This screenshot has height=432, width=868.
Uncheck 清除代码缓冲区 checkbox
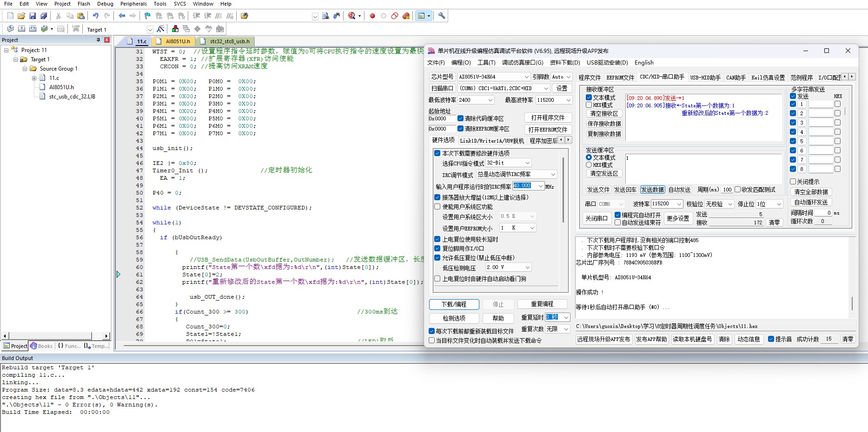click(x=461, y=118)
